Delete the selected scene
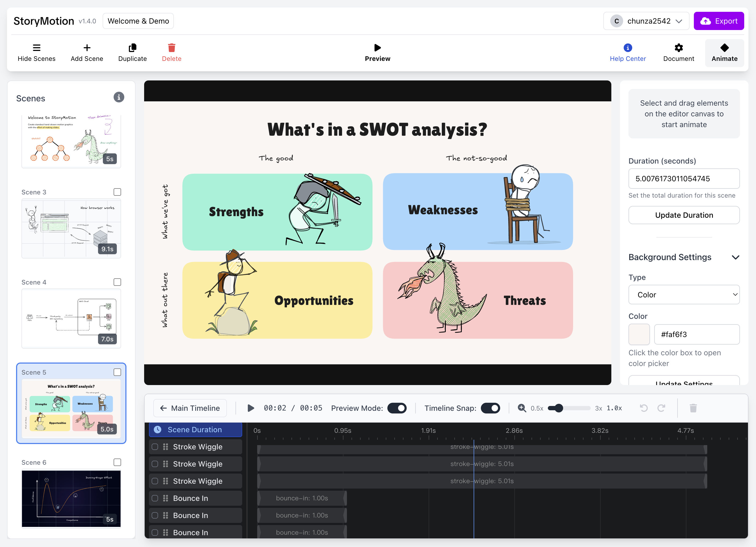Image resolution: width=756 pixels, height=547 pixels. pos(172,52)
